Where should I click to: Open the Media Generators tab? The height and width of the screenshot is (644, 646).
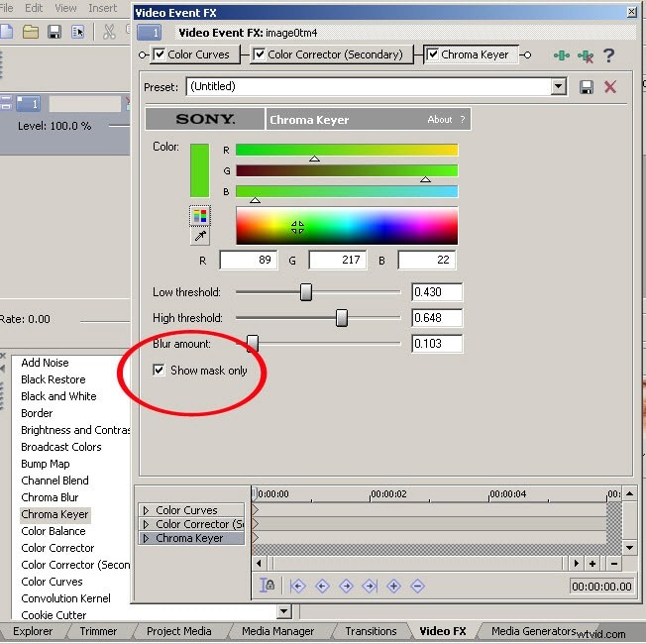click(533, 631)
